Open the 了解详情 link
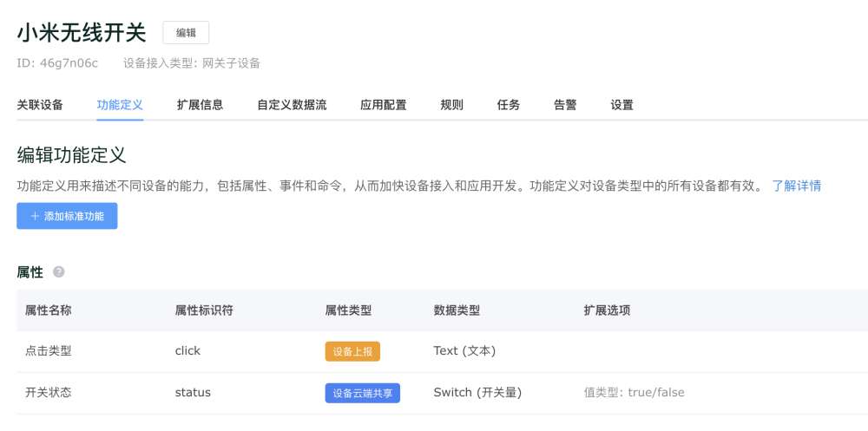The image size is (868, 431). point(797,186)
